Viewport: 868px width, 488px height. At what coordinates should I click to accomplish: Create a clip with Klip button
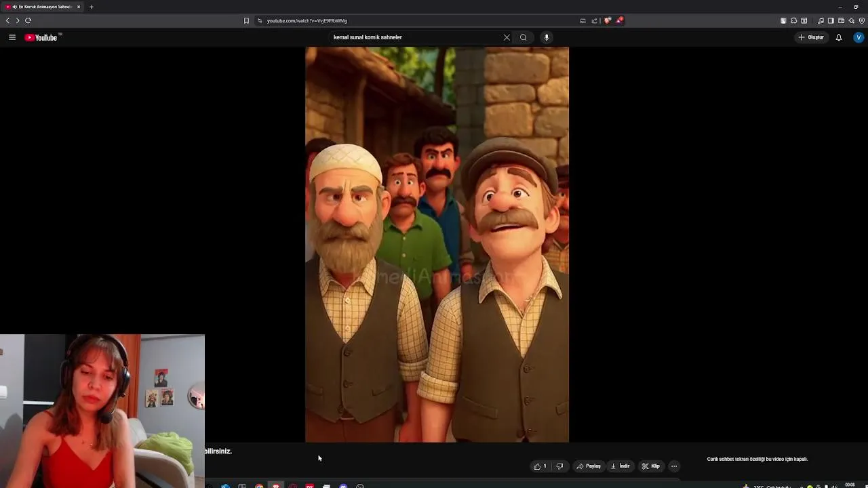click(651, 466)
